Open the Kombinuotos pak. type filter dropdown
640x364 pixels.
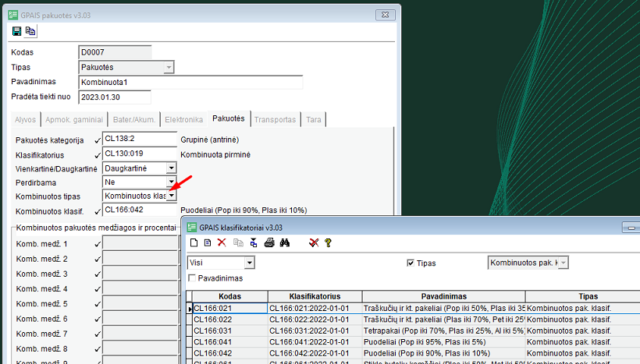click(564, 263)
